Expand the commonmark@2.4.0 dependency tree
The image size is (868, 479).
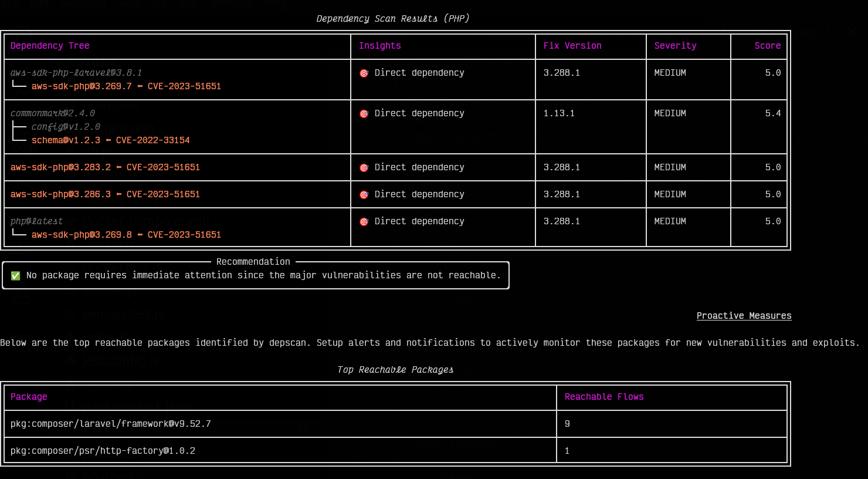click(x=53, y=113)
